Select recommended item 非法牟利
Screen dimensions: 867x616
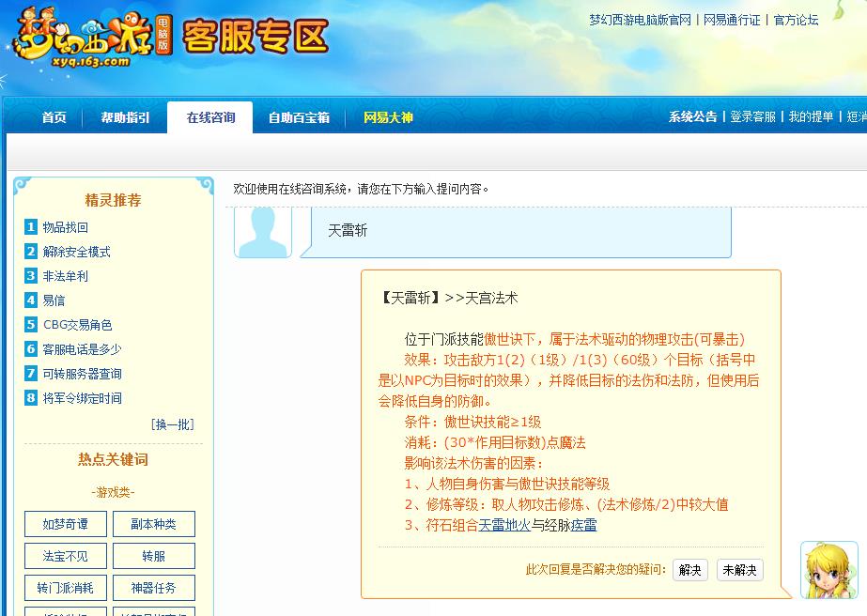coord(65,276)
